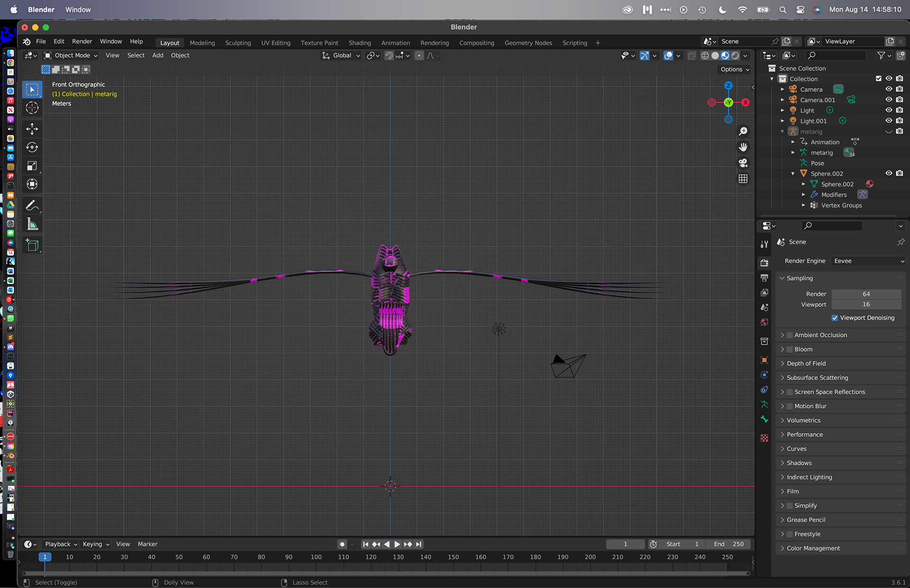Open Output properties tab icon
The width and height of the screenshot is (910, 588).
click(x=764, y=278)
